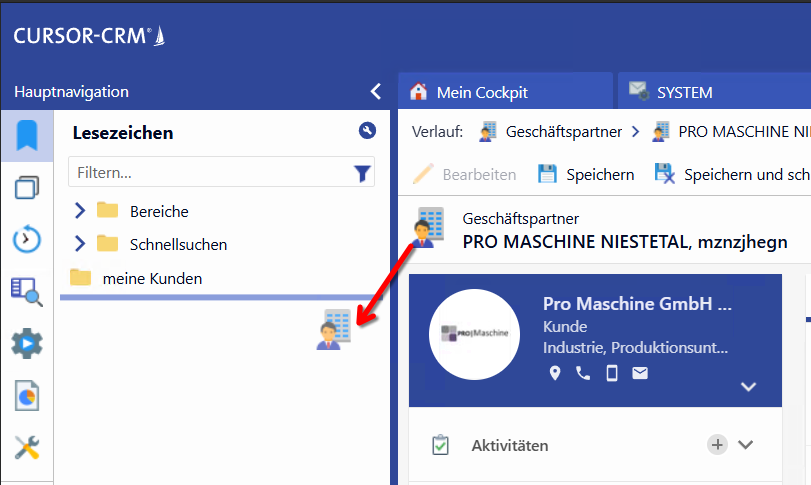
Task: Click the stacked windows sidebar icon
Action: point(26,188)
